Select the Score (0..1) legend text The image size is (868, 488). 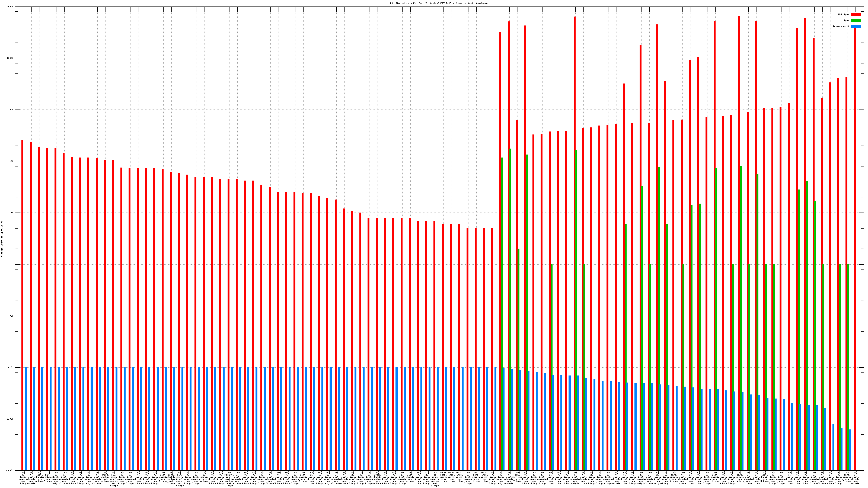click(x=841, y=26)
